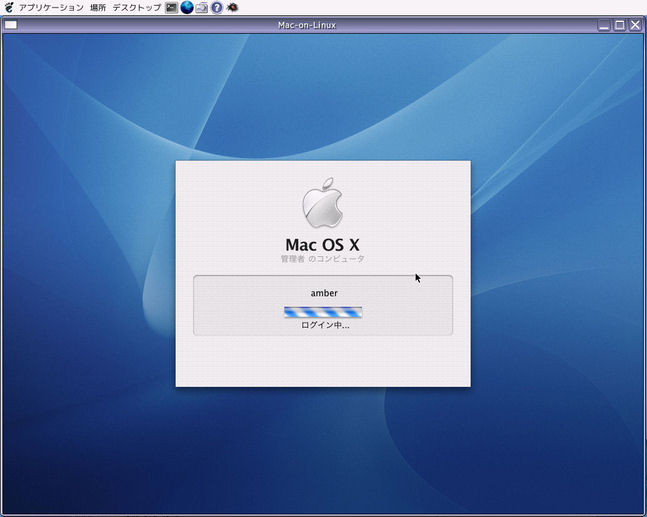Open the GNOME foot logo icon
Viewport: 647px width, 517px height.
click(x=9, y=7)
